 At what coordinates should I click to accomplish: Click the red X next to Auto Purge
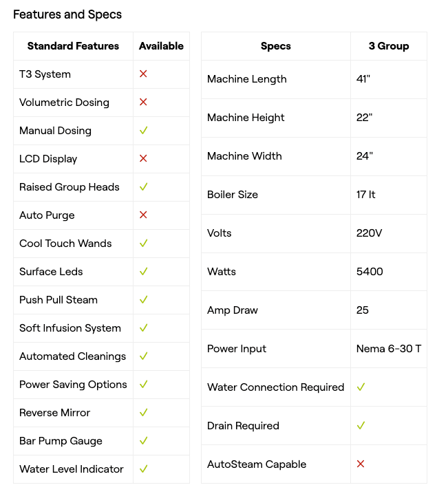click(x=143, y=215)
